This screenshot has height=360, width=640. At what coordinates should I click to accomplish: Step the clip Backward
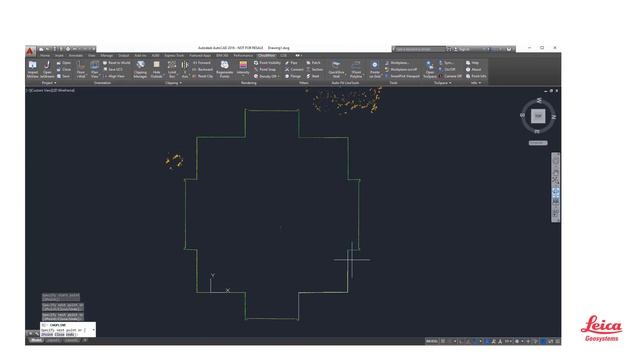point(203,69)
